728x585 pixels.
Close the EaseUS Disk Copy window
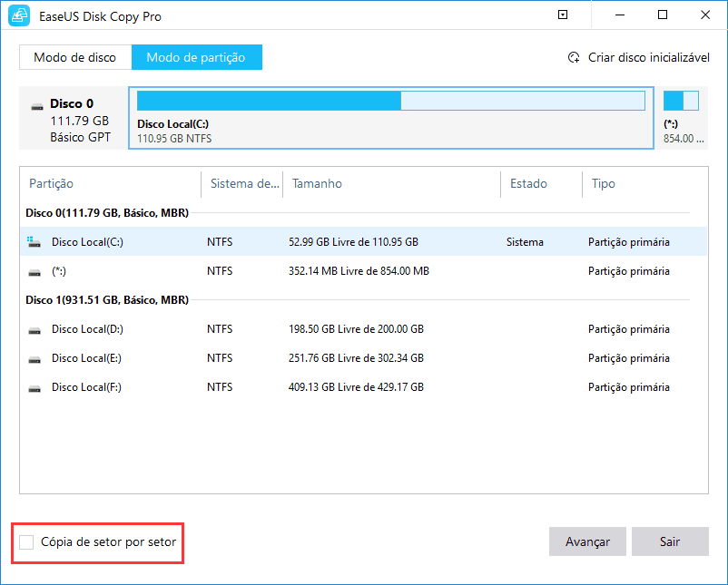(705, 15)
